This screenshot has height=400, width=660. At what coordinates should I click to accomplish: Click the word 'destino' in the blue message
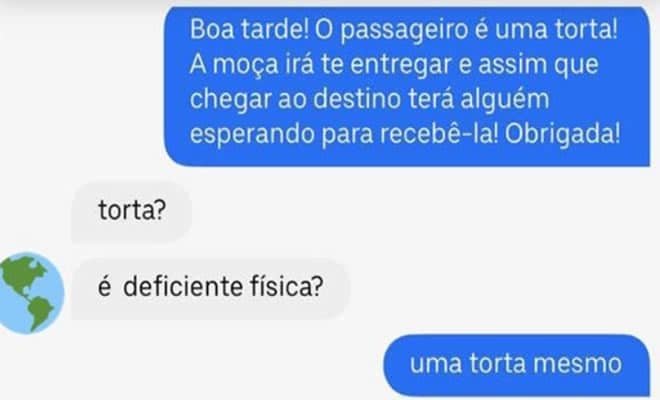(x=357, y=99)
